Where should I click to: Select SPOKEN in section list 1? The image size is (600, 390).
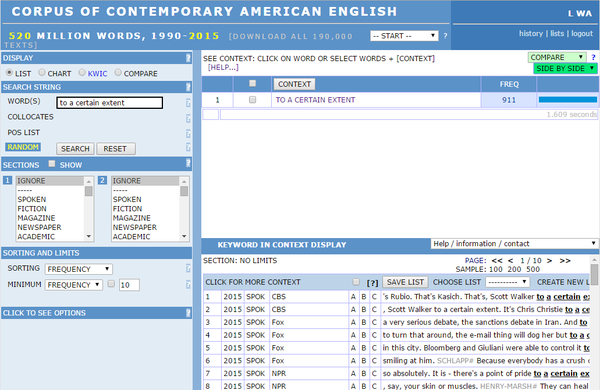(x=31, y=199)
